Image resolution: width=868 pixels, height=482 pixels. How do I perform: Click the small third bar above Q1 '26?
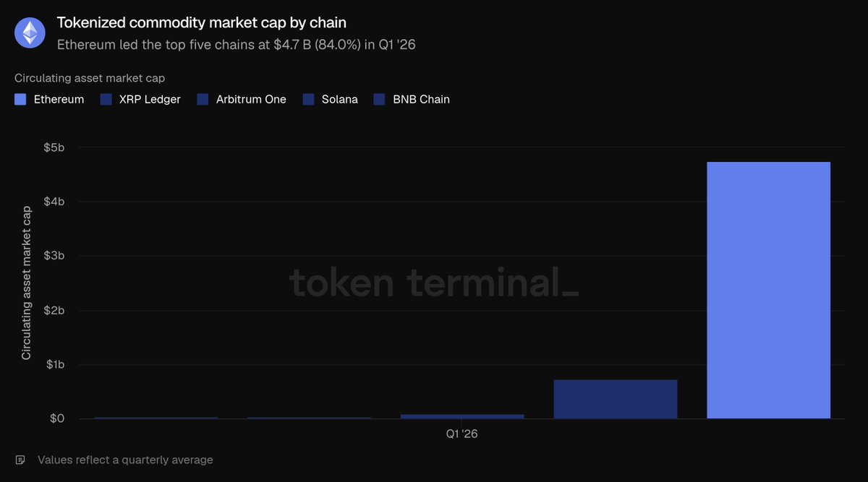pos(462,416)
